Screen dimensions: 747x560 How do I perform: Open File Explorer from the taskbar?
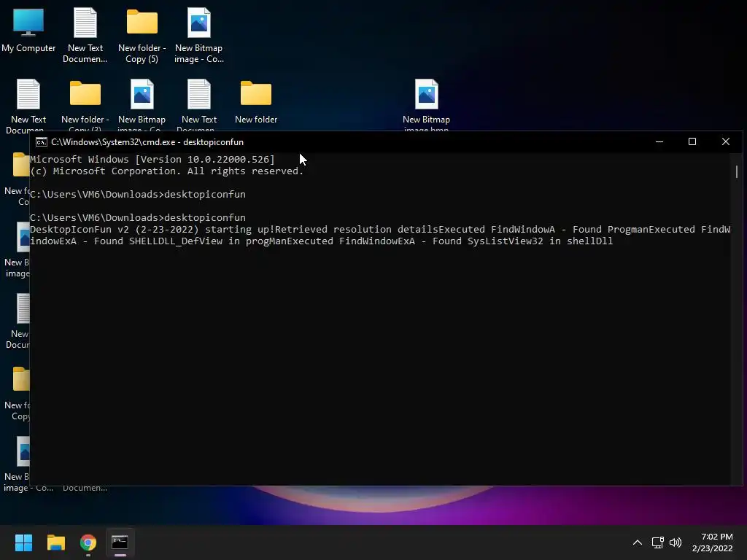[x=55, y=542]
